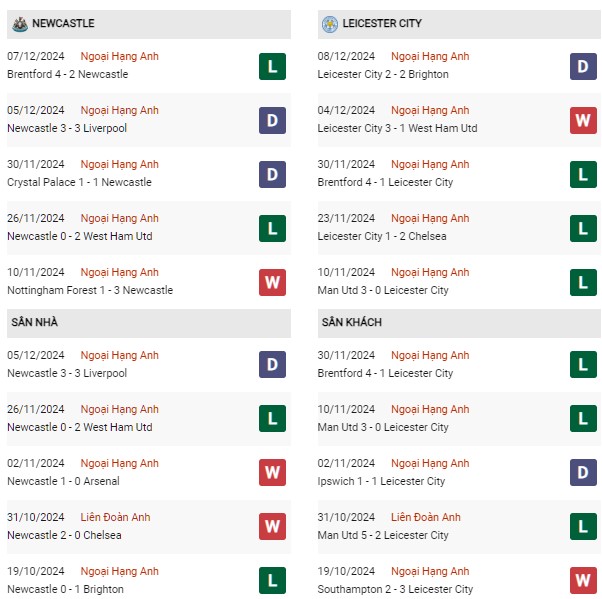Click the D badge for Newcastle 3-3 Liverpool top row
The width and height of the screenshot is (602, 599).
[x=272, y=121]
